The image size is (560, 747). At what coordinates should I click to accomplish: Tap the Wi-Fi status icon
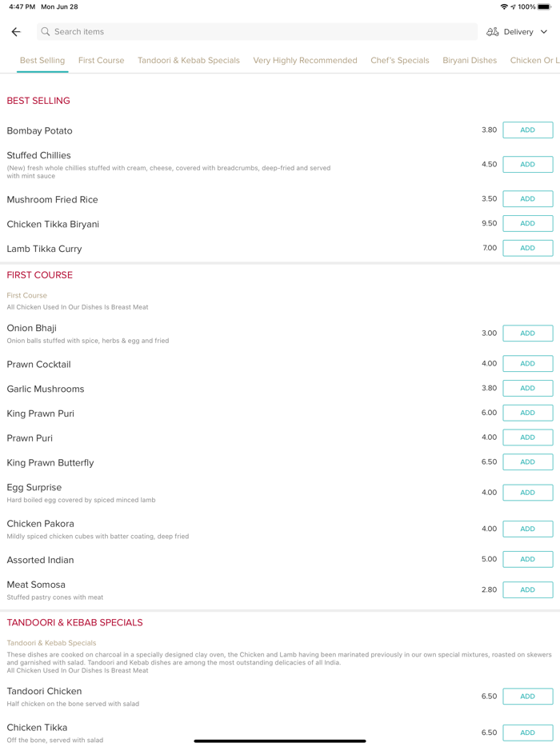(x=504, y=7)
